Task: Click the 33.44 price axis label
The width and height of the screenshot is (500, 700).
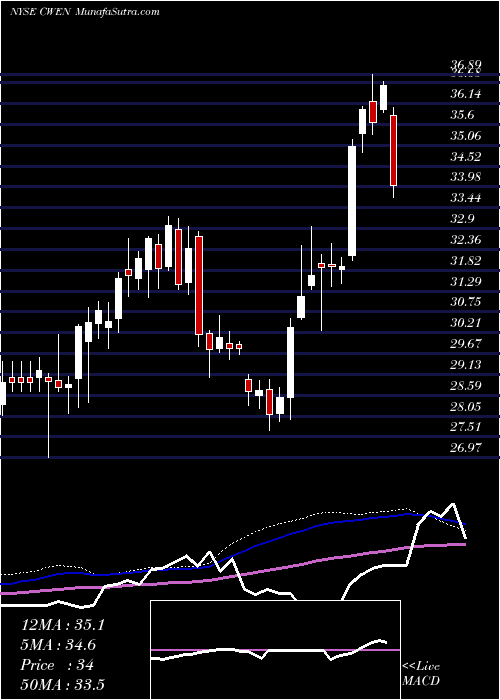Action: (x=466, y=198)
